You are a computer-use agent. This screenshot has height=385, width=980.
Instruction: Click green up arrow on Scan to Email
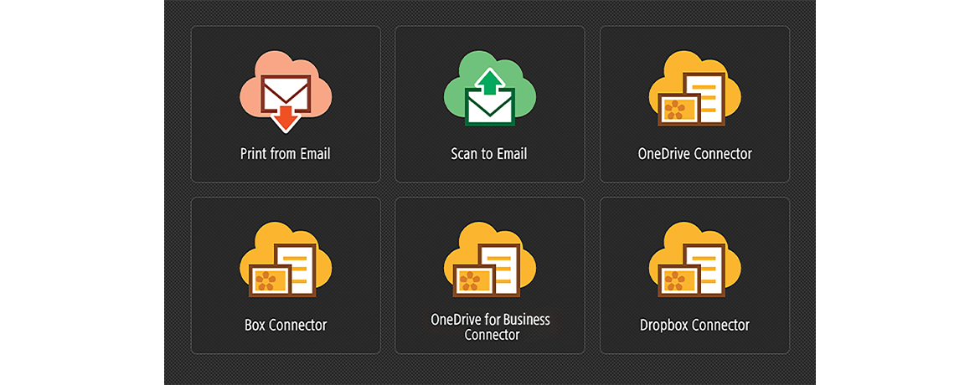pos(490,83)
